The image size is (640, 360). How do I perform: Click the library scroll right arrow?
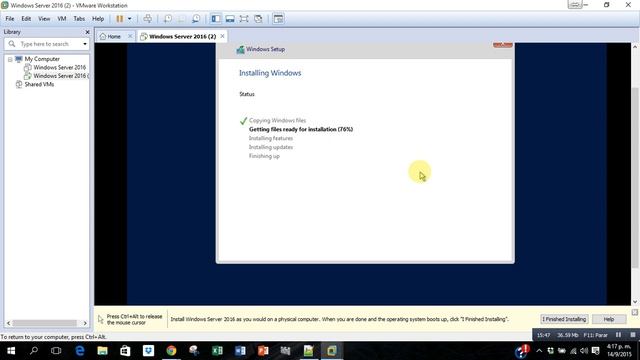click(85, 323)
